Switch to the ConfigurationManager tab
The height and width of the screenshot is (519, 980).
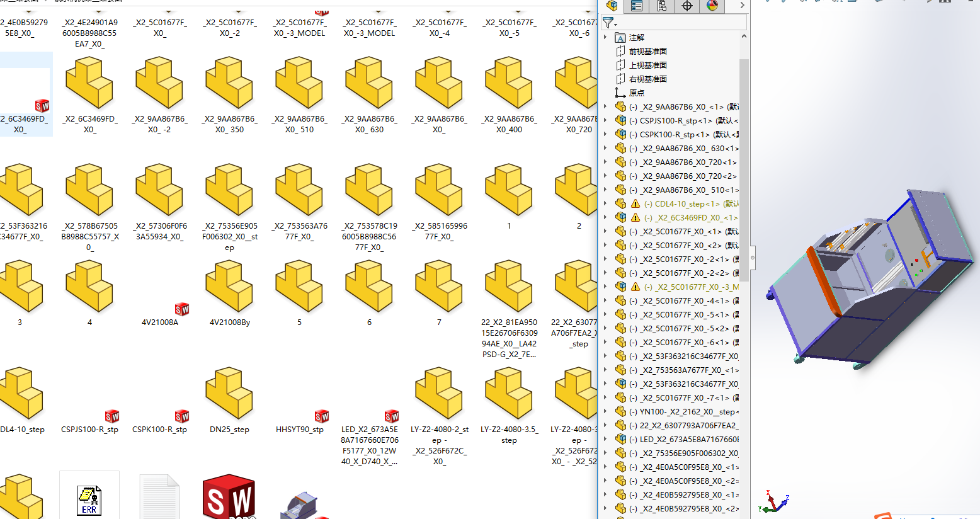tap(662, 6)
